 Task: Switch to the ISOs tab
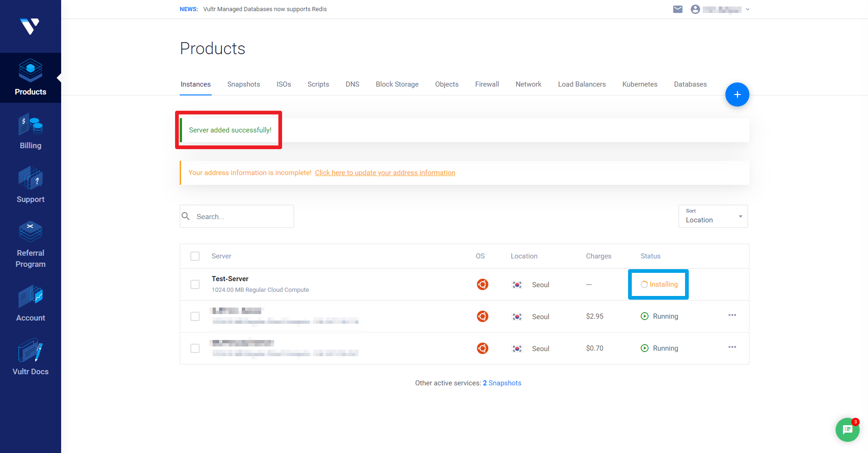284,84
